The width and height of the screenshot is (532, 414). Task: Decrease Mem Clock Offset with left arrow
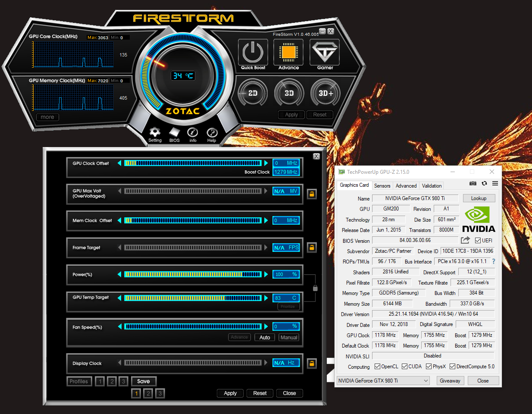click(119, 220)
